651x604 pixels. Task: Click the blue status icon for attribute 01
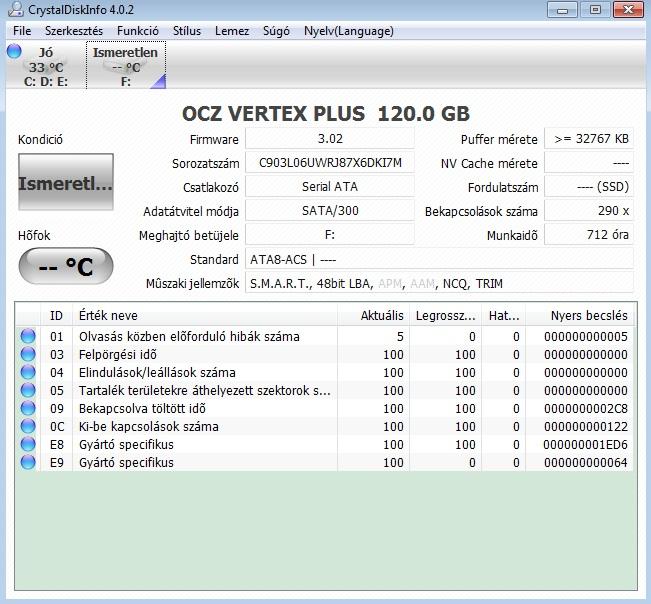click(x=28, y=336)
